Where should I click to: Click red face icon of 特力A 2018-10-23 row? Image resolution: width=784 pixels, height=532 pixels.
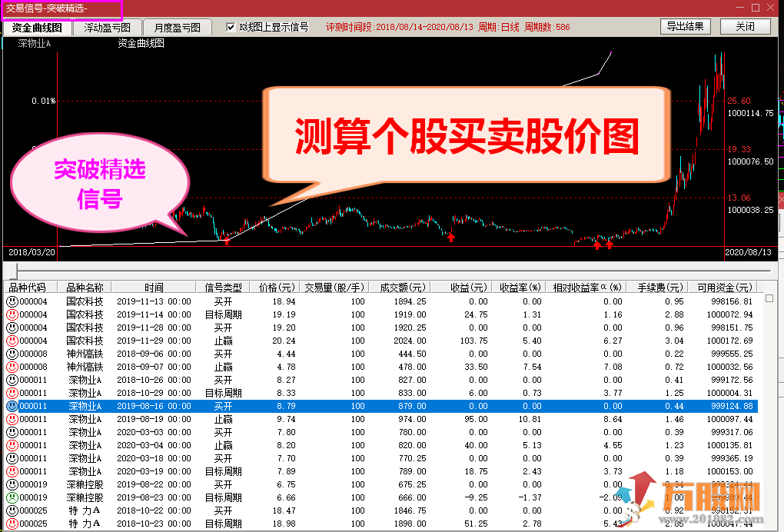click(12, 524)
